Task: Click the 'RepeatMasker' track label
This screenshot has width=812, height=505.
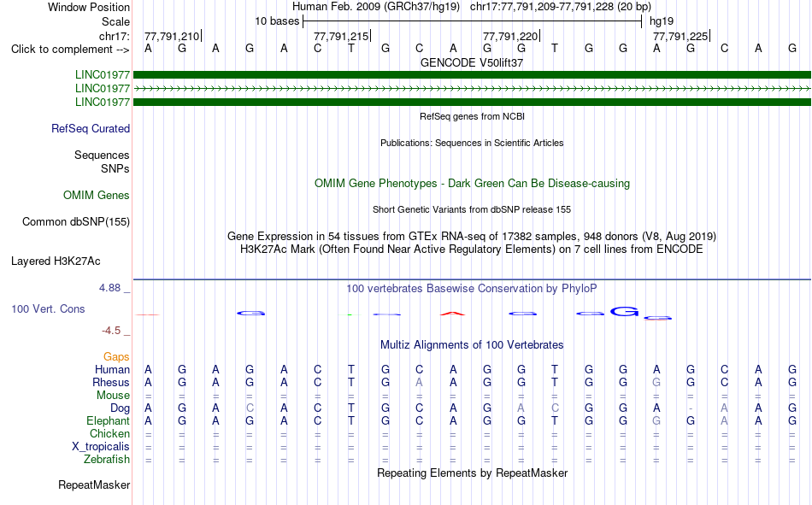Action: click(x=94, y=484)
